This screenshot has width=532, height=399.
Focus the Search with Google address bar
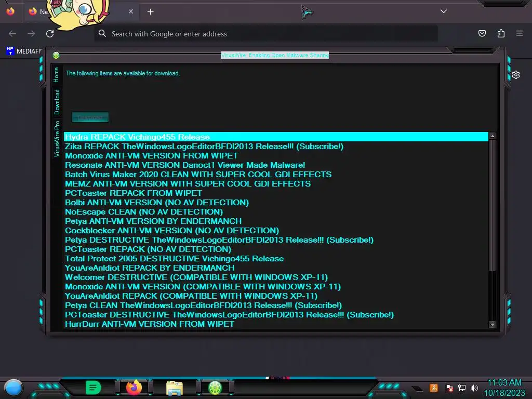266,34
